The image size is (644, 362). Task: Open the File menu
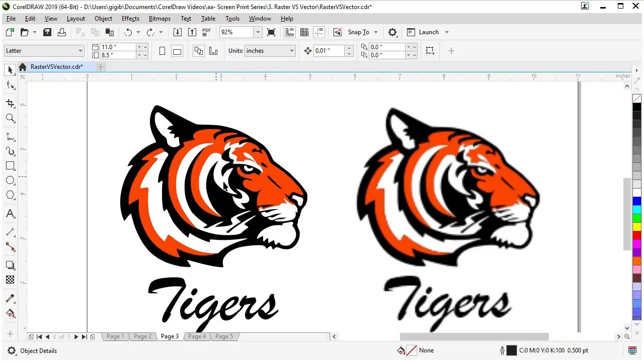pyautogui.click(x=11, y=19)
